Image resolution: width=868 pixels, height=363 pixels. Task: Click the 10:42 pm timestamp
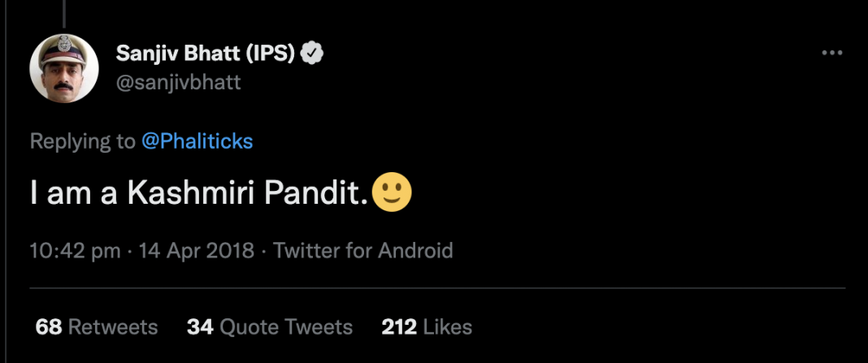(x=75, y=250)
